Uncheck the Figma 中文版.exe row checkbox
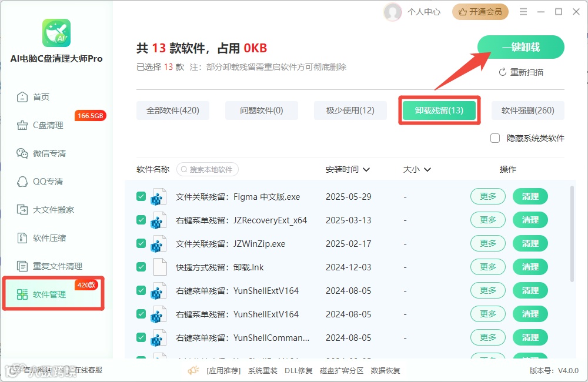Screen dimensions: 588x382 [x=141, y=196]
